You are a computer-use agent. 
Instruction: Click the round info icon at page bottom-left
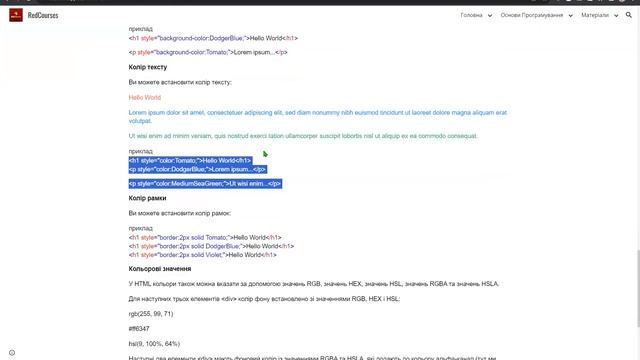click(x=12, y=353)
